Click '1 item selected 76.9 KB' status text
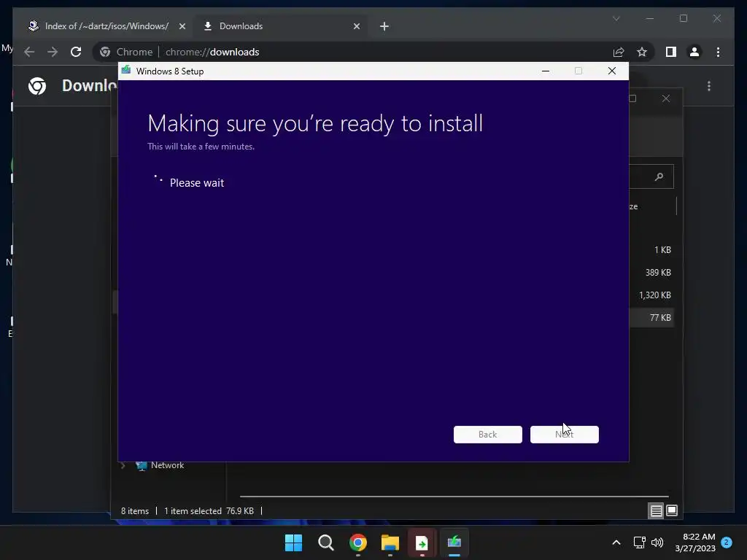The image size is (747, 560). tap(209, 511)
